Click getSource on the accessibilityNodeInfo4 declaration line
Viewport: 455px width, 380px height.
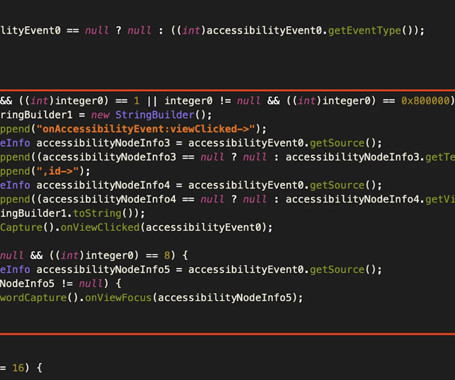[x=337, y=185]
